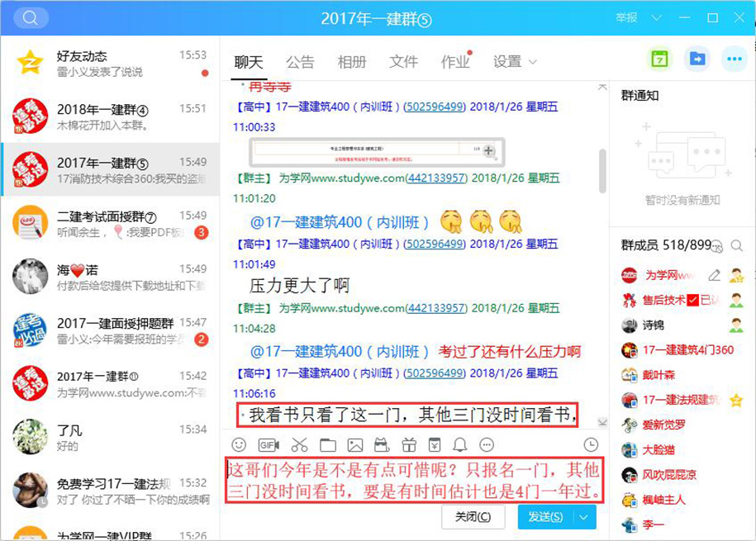Switch to the 文件 tab
Screen dimensions: 756x541
(403, 62)
